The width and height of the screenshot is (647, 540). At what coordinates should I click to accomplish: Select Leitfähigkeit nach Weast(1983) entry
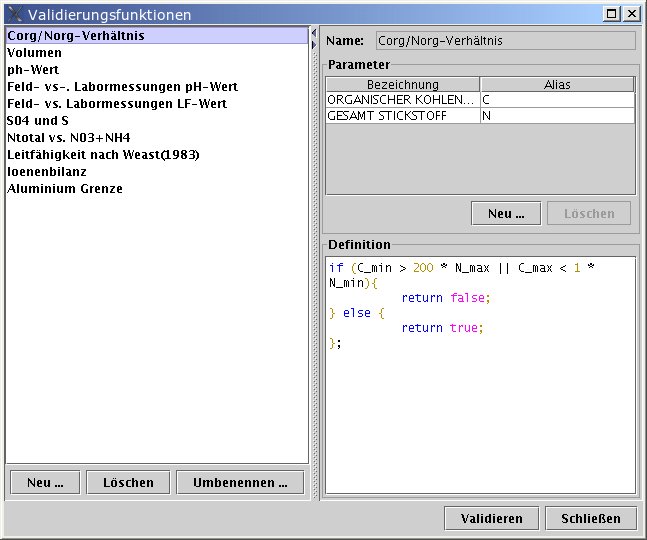[x=157, y=155]
